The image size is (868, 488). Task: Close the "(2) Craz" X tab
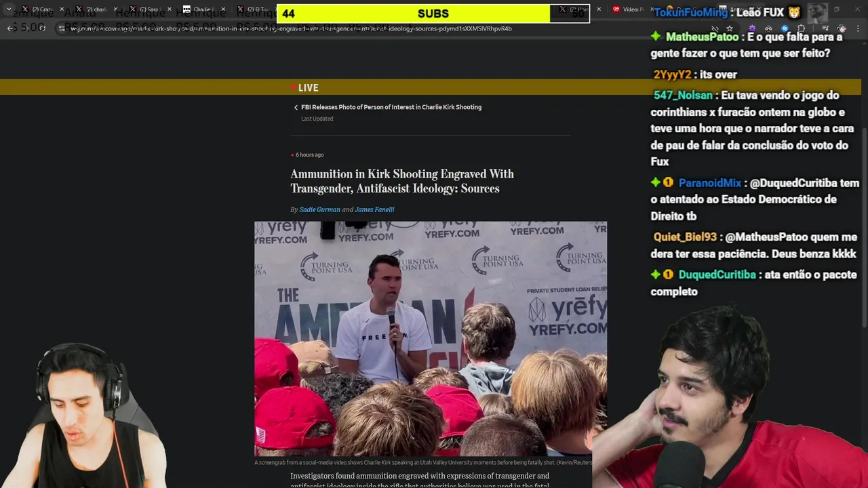pyautogui.click(x=62, y=9)
